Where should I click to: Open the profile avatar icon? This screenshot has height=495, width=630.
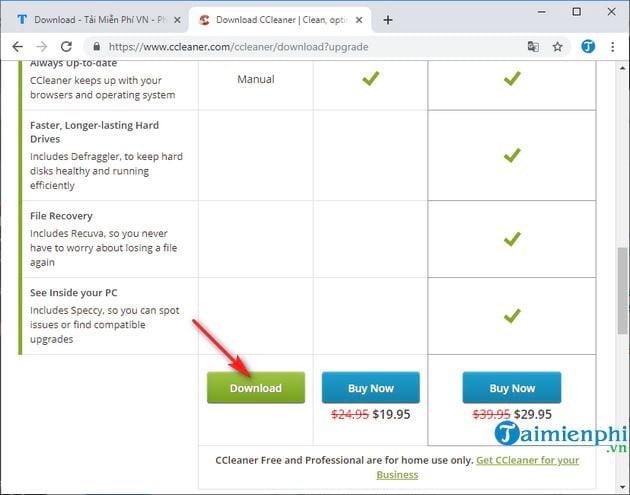[588, 47]
